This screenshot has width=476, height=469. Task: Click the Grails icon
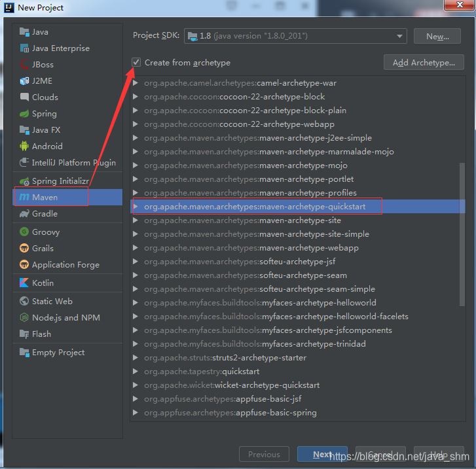tap(24, 248)
